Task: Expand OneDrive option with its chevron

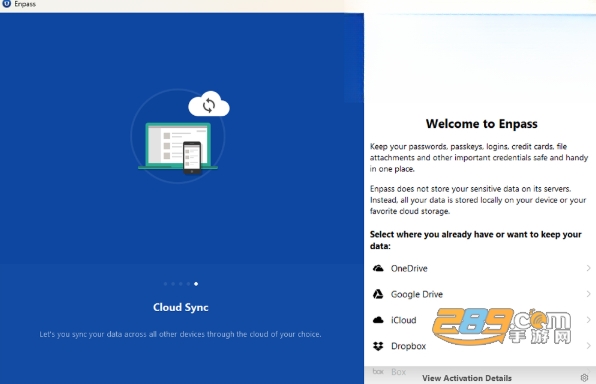Action: coord(588,268)
